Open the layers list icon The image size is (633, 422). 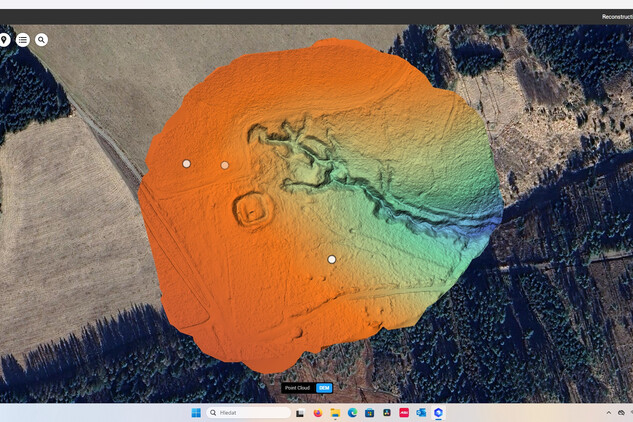pos(23,40)
